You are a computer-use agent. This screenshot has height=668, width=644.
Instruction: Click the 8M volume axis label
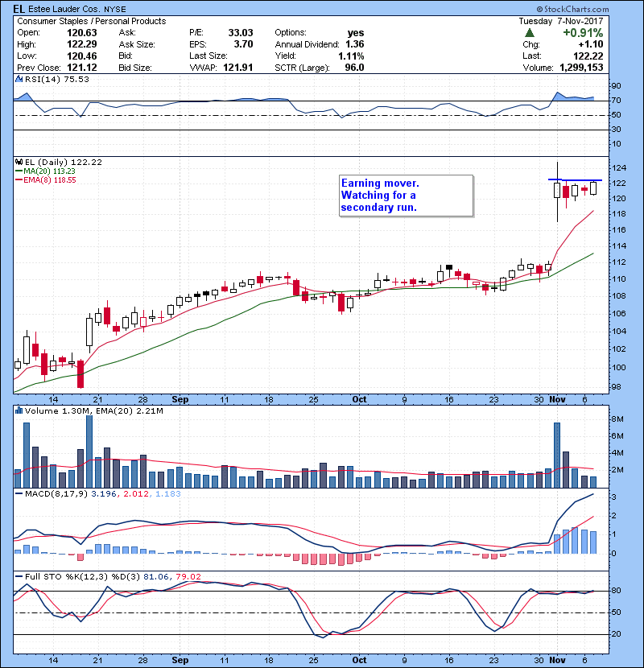pos(617,419)
